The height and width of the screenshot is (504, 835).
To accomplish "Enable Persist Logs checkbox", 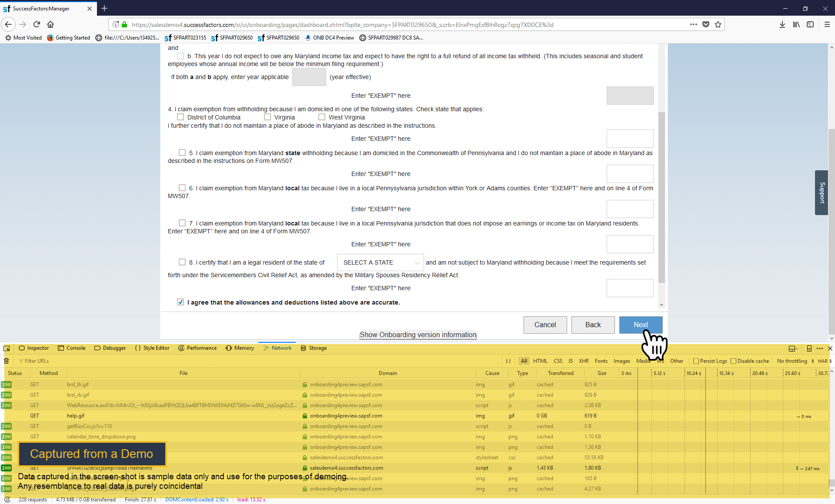I will 696,361.
